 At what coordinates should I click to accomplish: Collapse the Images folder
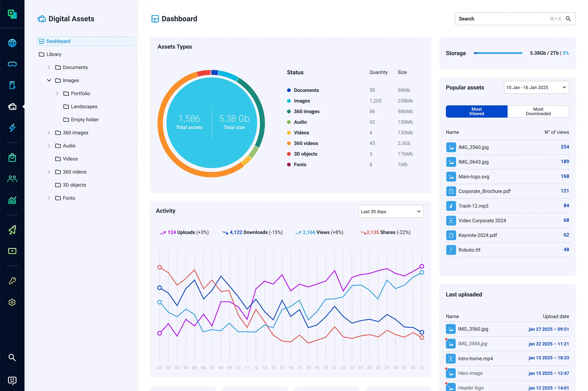tap(49, 80)
